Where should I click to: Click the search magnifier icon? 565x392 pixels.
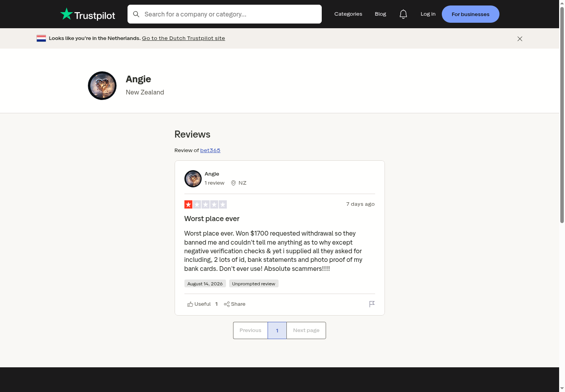[x=136, y=14]
